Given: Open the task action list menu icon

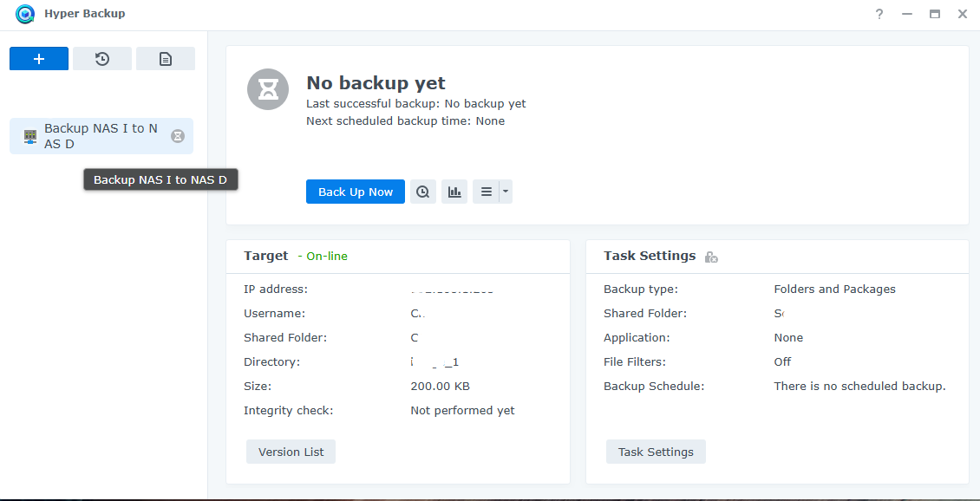Looking at the screenshot, I should 487,192.
